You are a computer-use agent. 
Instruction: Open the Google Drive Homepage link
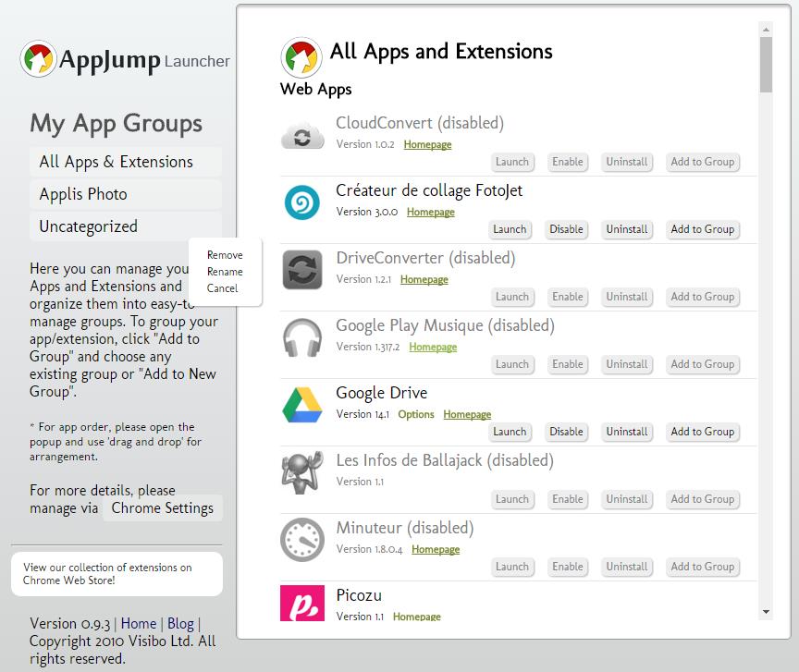tap(467, 414)
